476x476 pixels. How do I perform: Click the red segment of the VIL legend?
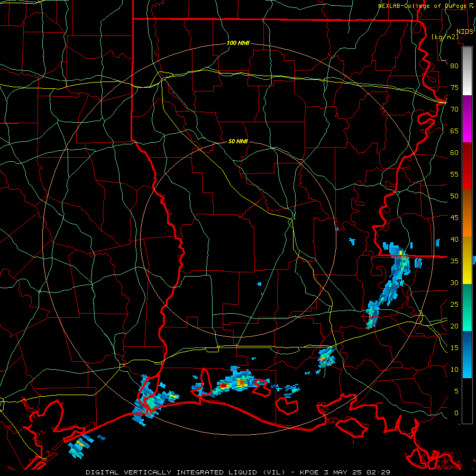[467, 166]
